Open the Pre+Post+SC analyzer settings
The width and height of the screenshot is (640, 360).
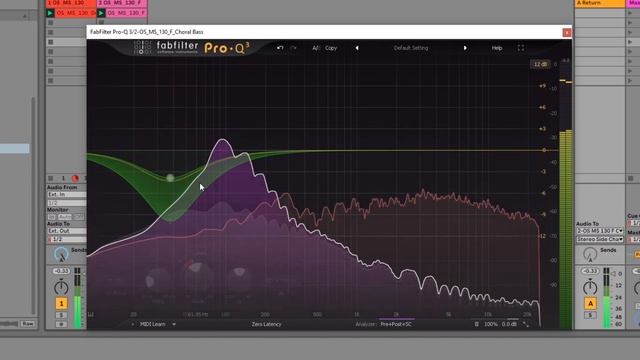click(x=396, y=324)
